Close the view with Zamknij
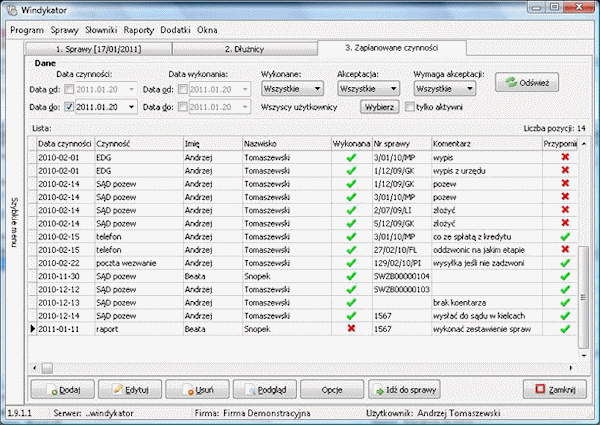 [x=555, y=389]
